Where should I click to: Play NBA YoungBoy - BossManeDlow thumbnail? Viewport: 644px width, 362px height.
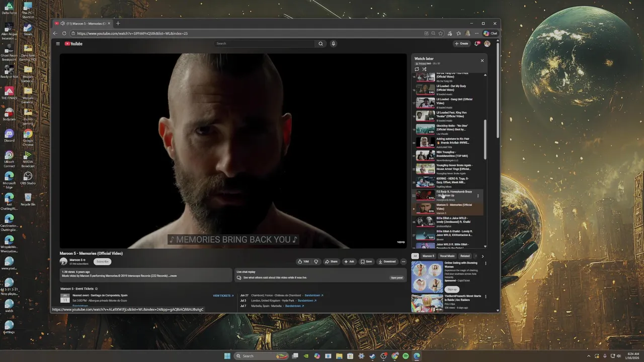[x=425, y=156]
